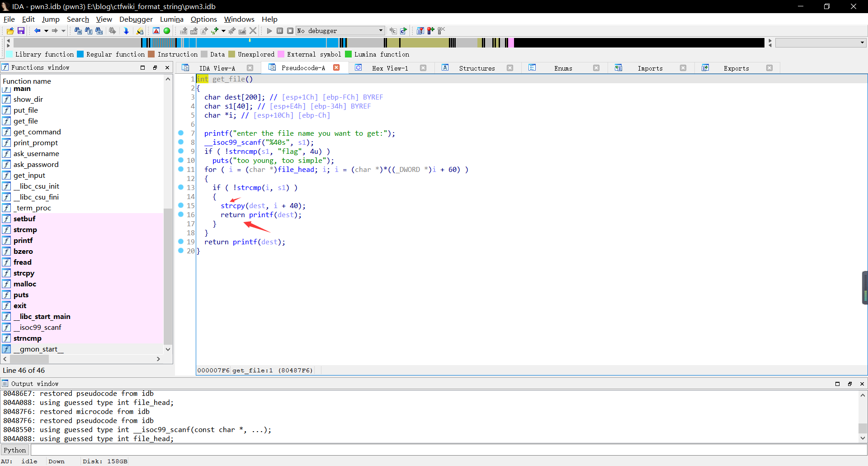Close the Output window panel
This screenshot has height=466, width=868.
click(x=862, y=384)
